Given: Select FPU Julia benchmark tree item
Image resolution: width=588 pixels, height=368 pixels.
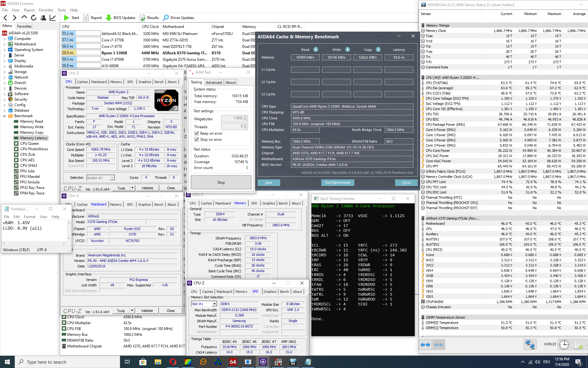Looking at the screenshot, I should [x=27, y=171].
